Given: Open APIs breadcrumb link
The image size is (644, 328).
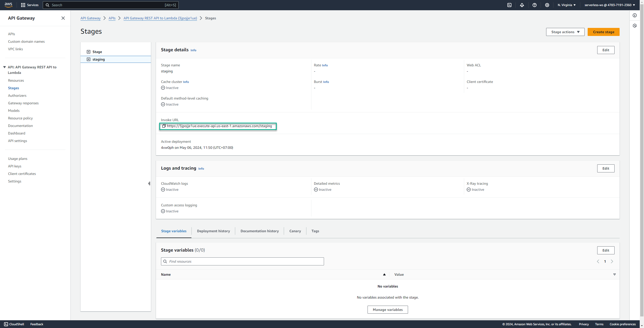Looking at the screenshot, I should pos(112,18).
